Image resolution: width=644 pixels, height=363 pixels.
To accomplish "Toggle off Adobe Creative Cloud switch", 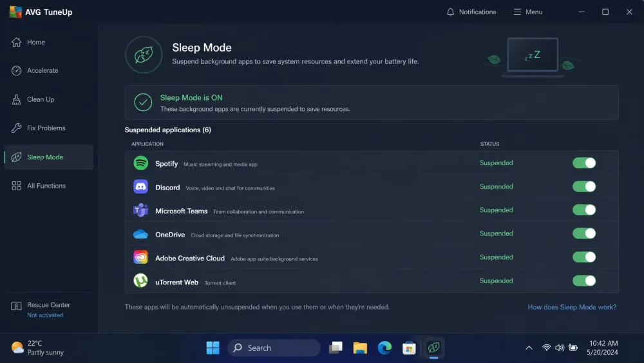I will click(x=584, y=257).
